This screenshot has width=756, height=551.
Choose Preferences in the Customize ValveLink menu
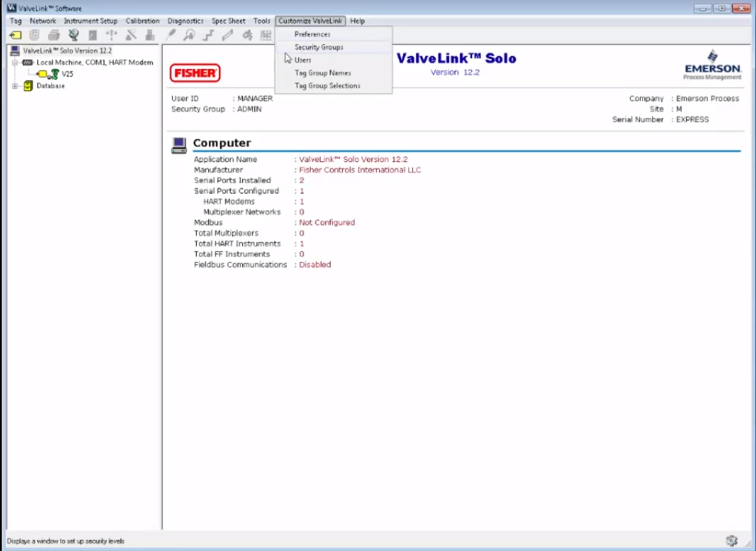tap(312, 34)
